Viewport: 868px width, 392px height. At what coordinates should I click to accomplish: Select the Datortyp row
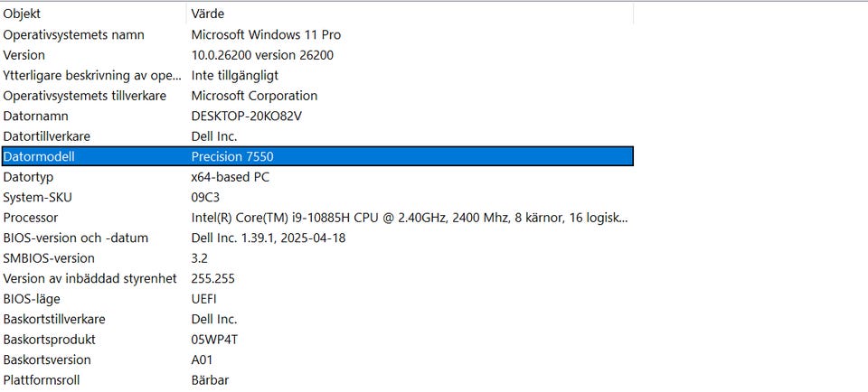point(29,177)
